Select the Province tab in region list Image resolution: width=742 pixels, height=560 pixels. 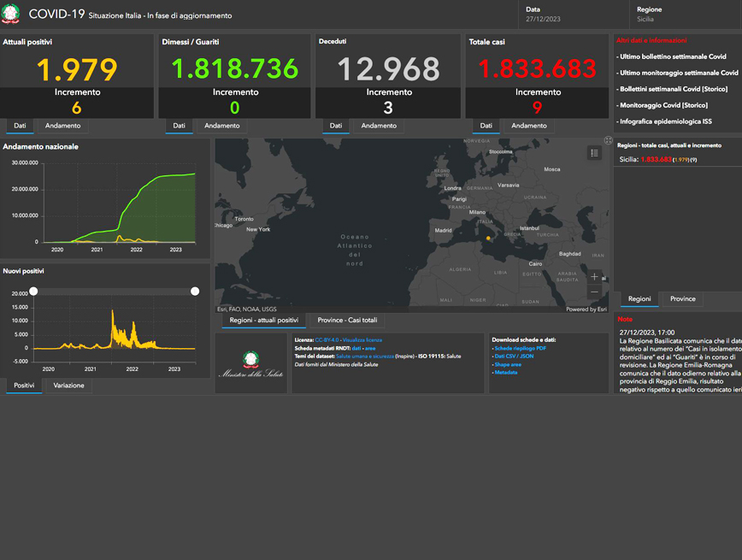click(x=682, y=299)
